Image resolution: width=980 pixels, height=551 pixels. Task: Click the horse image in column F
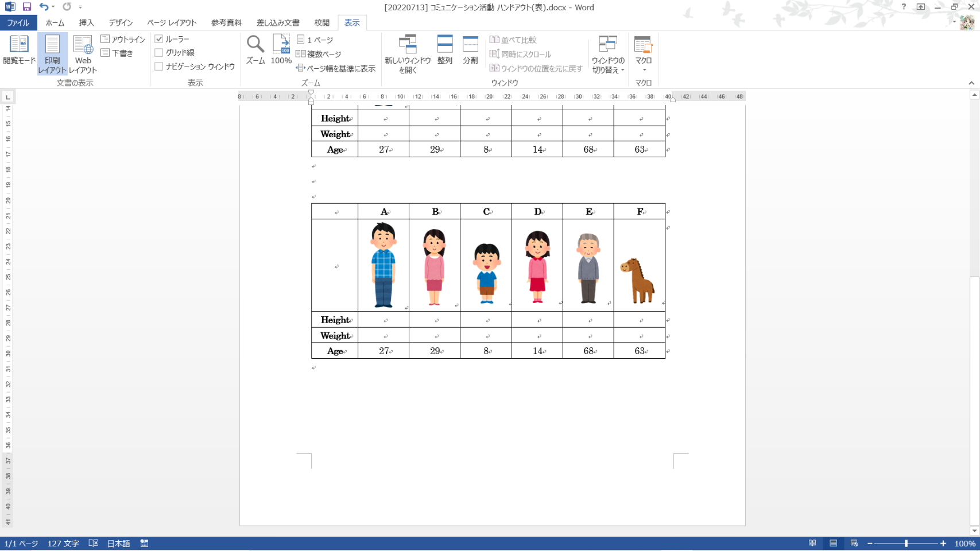click(x=638, y=281)
